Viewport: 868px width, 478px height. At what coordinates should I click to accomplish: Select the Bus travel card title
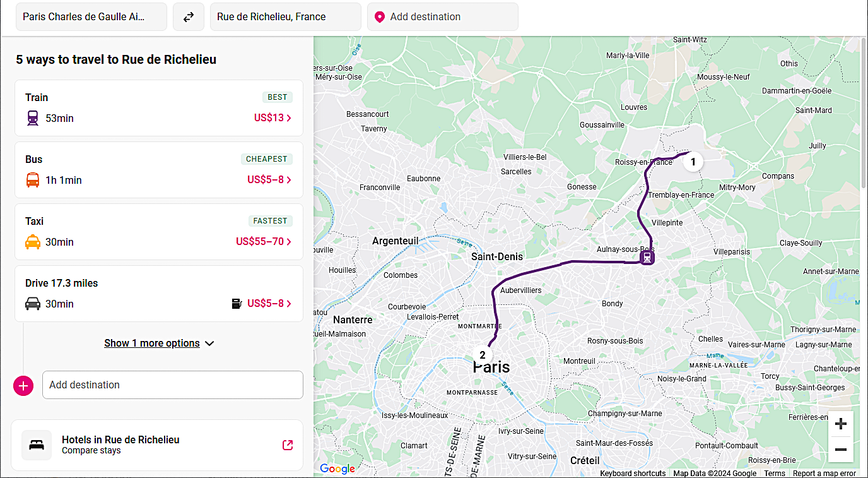(34, 159)
